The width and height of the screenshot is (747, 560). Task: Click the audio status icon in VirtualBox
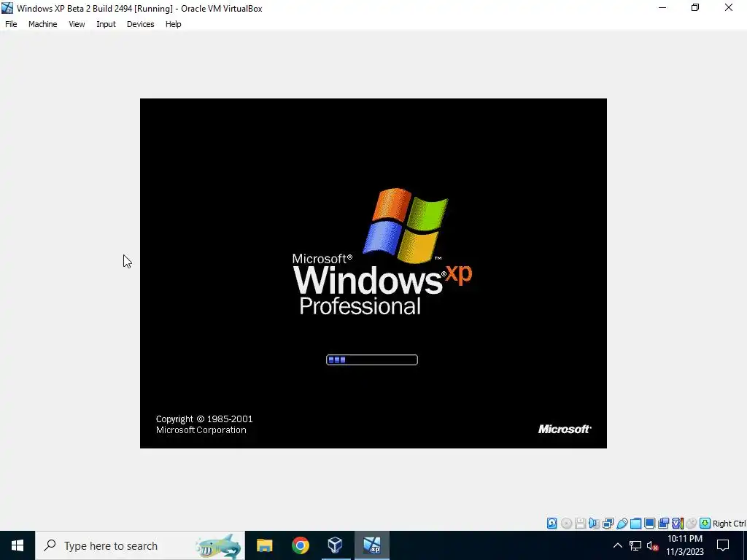(594, 524)
